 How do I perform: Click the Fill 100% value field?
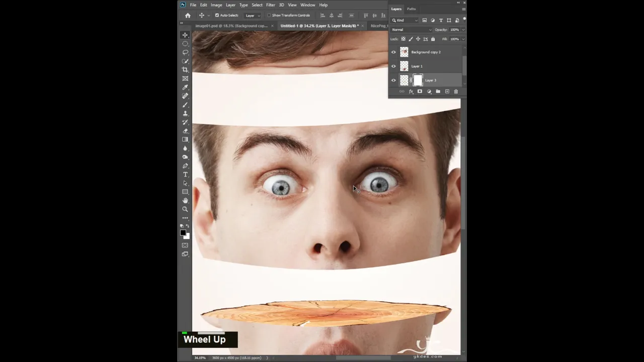(454, 39)
